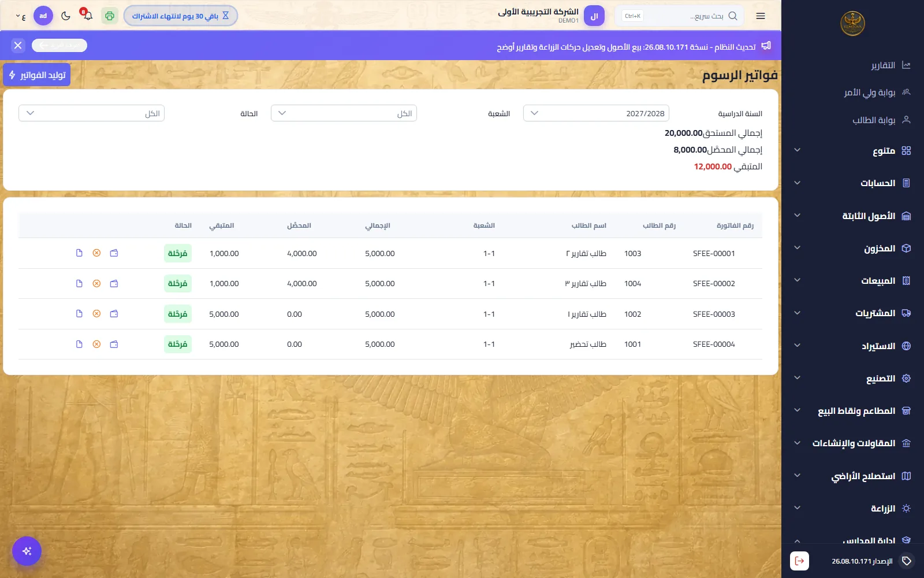Click the red logout icon
Viewport: 924px width, 578px height.
[x=799, y=561]
